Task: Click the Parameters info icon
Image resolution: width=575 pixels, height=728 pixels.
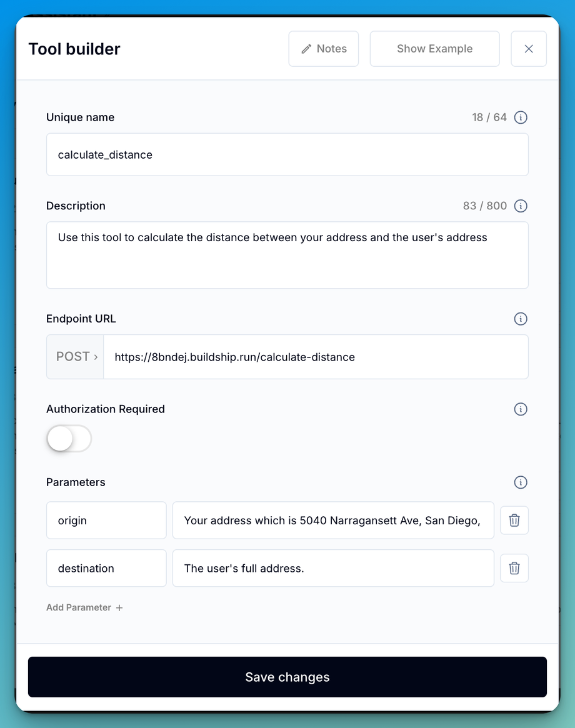Action: pyautogui.click(x=521, y=482)
